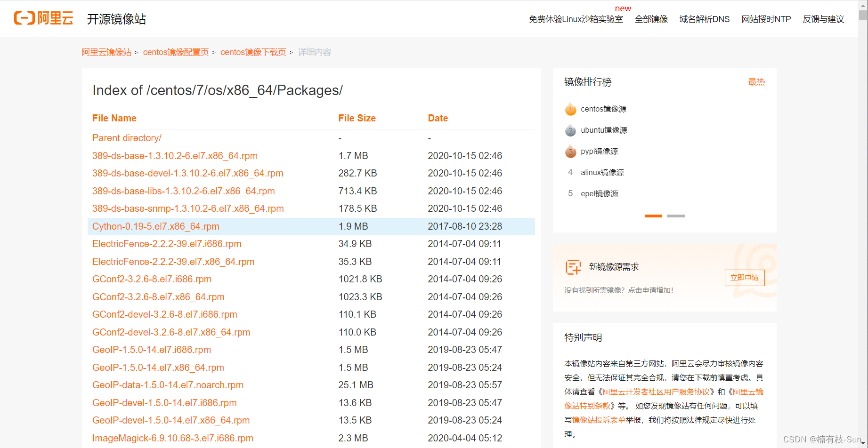Open 免费体验Linux沙箱实验室 menu item
868x448 pixels.
pyautogui.click(x=576, y=19)
